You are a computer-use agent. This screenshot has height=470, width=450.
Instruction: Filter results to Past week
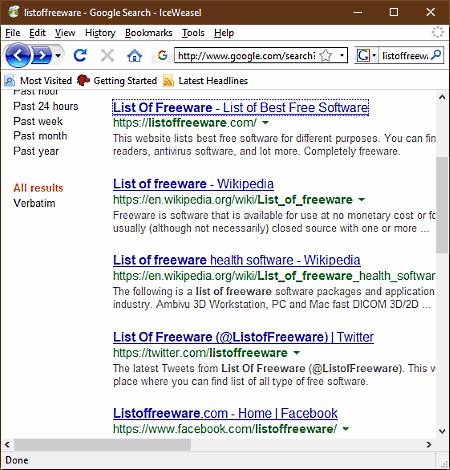[38, 121]
